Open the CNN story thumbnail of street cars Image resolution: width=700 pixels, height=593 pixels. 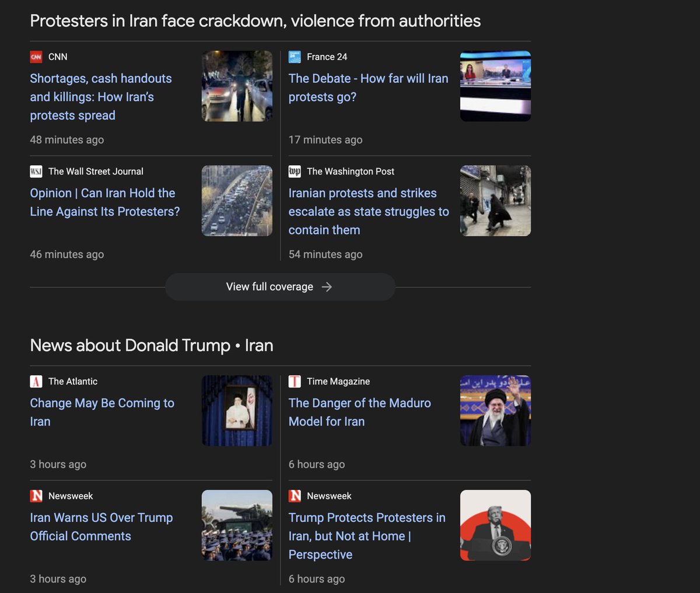coord(237,86)
